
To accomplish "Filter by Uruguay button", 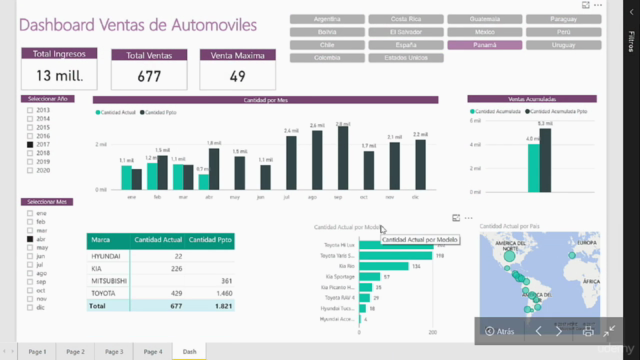I will pyautogui.click(x=564, y=45).
